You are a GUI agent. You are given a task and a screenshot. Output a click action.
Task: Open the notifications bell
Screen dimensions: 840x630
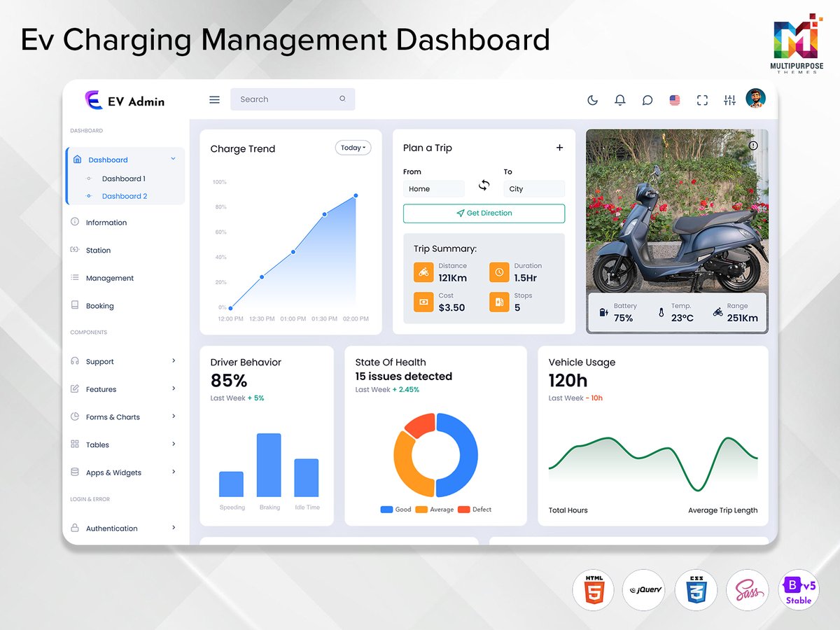pos(619,100)
